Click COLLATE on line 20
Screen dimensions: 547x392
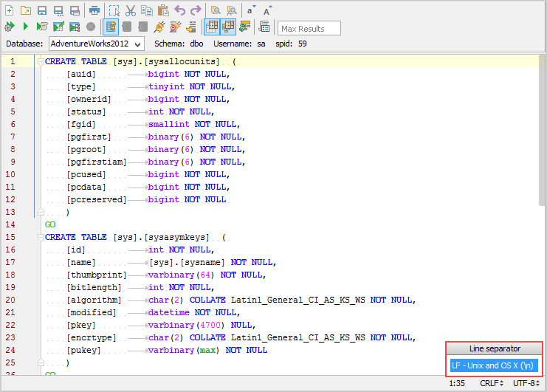pos(207,300)
